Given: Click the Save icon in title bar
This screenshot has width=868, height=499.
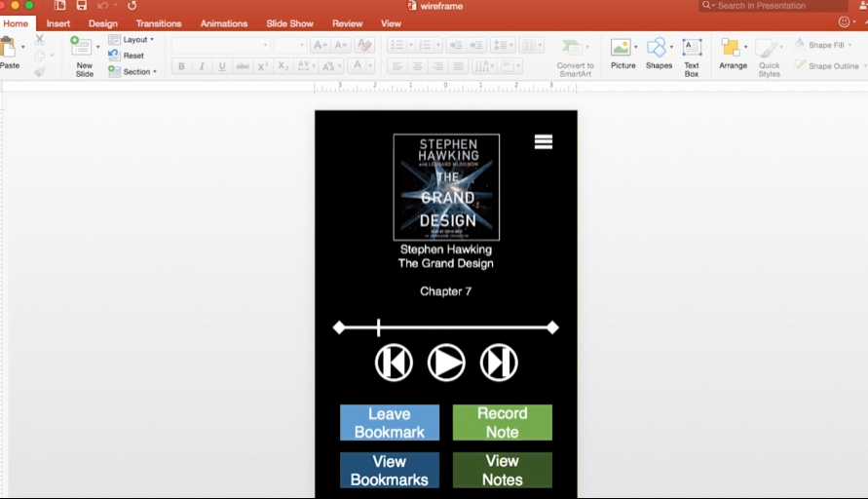Looking at the screenshot, I should coord(82,6).
